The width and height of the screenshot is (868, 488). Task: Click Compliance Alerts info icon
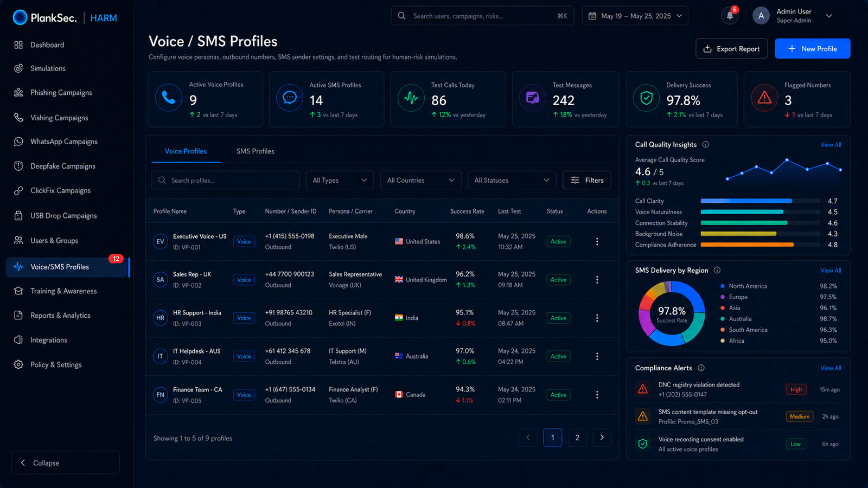pos(701,368)
